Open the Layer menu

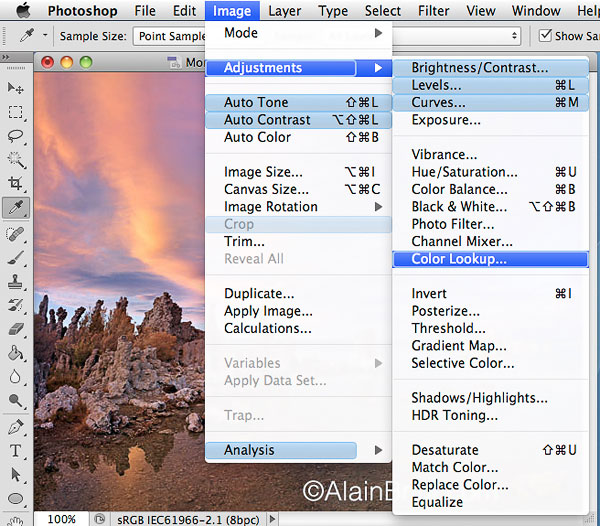(285, 11)
